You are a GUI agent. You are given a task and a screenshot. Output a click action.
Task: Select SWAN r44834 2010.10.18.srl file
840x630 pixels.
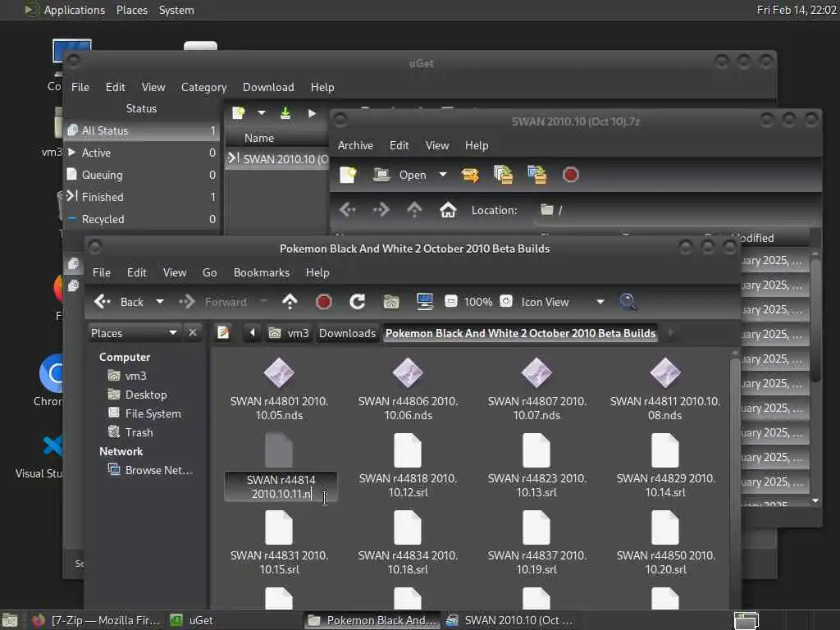[408, 543]
